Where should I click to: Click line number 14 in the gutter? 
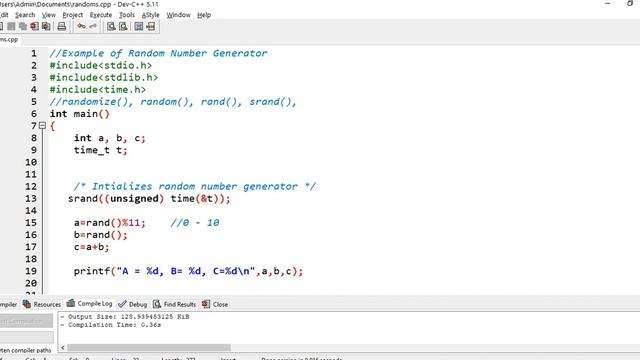click(x=31, y=211)
